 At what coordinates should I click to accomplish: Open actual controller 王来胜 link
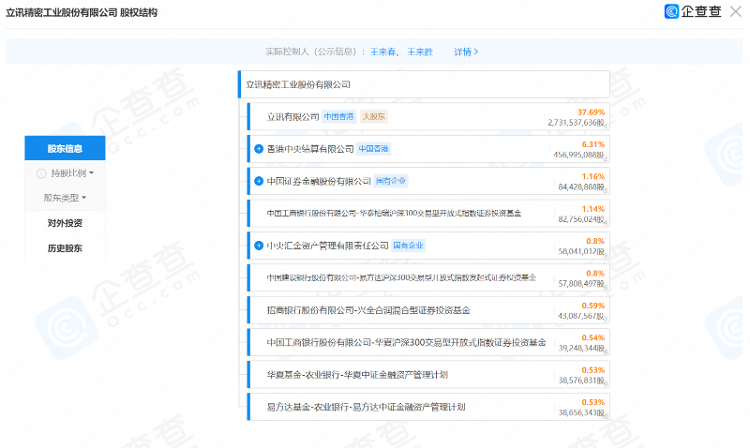[x=420, y=52]
